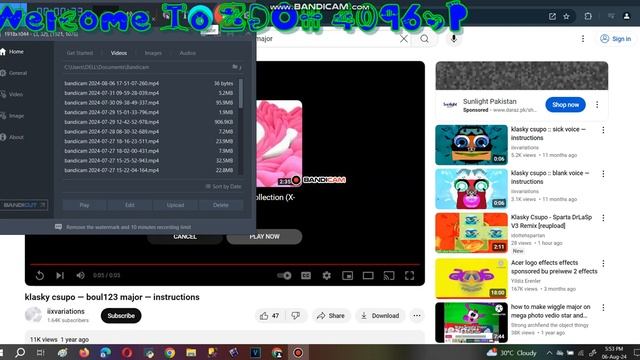Image resolution: width=640 pixels, height=360 pixels.
Task: Click the Share button under the video
Action: coord(331,316)
